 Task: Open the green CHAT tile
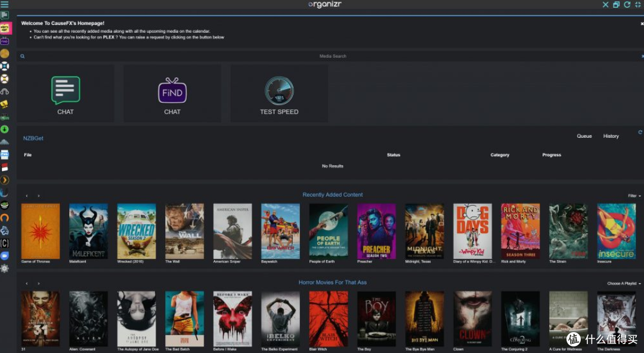66,93
